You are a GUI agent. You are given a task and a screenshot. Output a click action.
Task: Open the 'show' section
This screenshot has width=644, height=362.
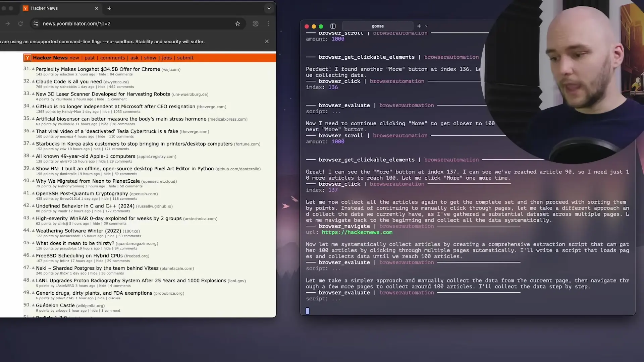tap(150, 58)
